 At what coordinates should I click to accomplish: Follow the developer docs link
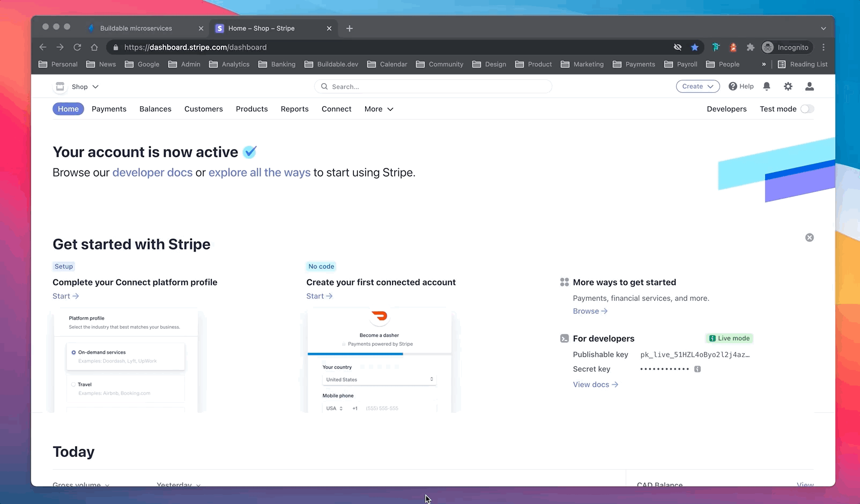[x=152, y=173]
